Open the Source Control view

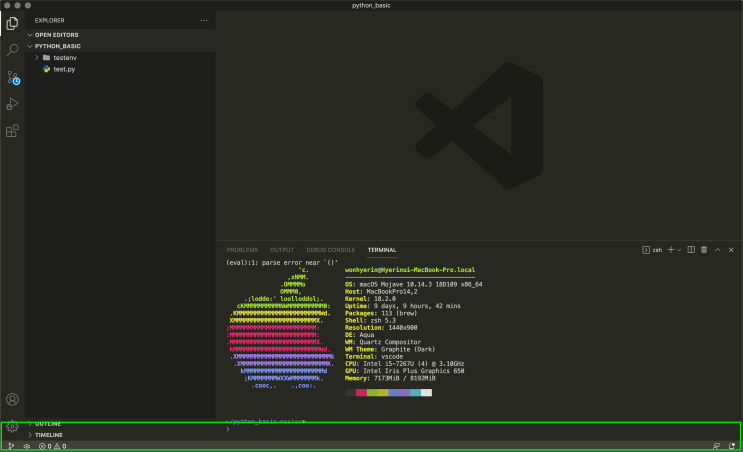click(x=12, y=77)
